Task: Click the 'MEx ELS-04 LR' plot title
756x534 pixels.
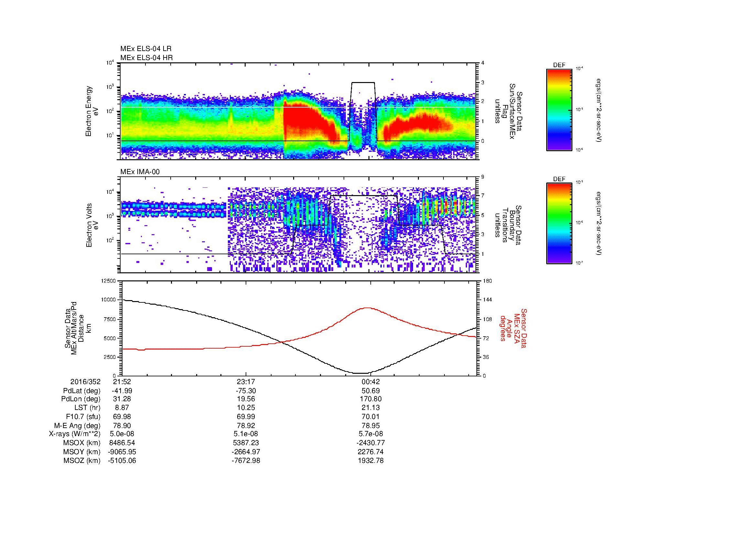Action: click(x=146, y=49)
